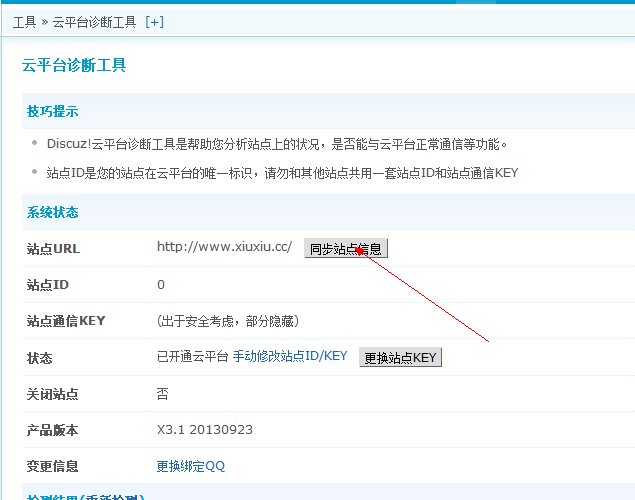Click the 关闭站点 row label
The image size is (635, 500).
tap(53, 394)
